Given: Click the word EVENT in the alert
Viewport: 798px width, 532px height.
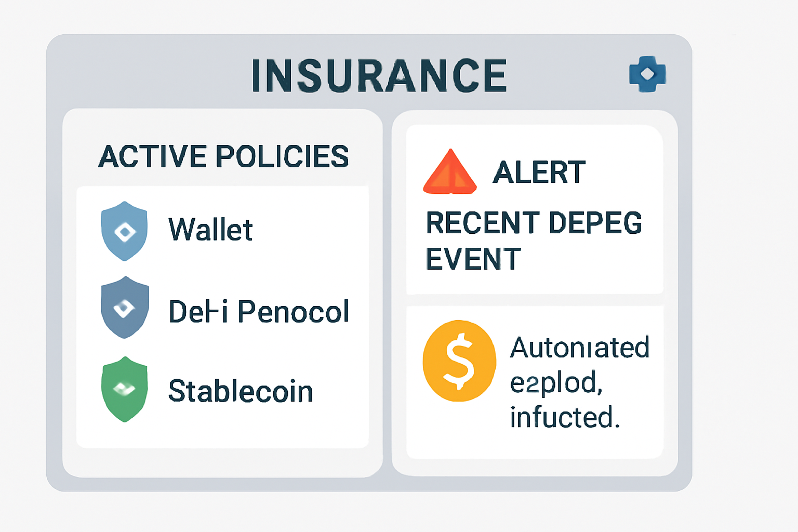Looking at the screenshot, I should 473,259.
